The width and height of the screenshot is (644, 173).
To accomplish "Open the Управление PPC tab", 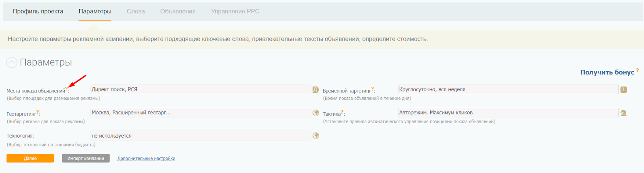I will tap(235, 11).
